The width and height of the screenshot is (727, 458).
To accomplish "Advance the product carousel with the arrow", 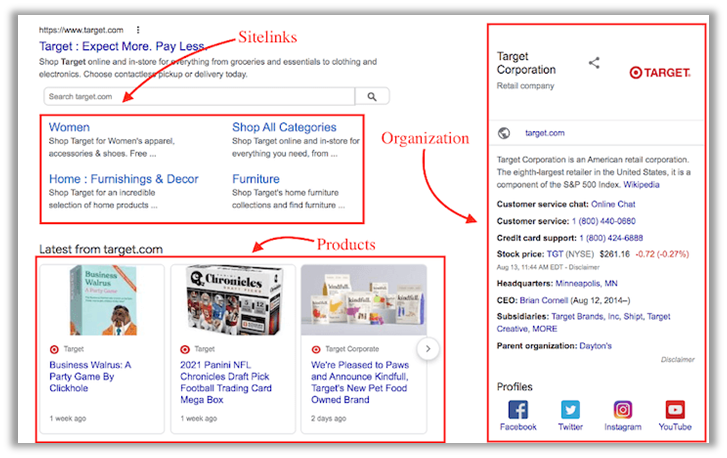I will pos(428,349).
